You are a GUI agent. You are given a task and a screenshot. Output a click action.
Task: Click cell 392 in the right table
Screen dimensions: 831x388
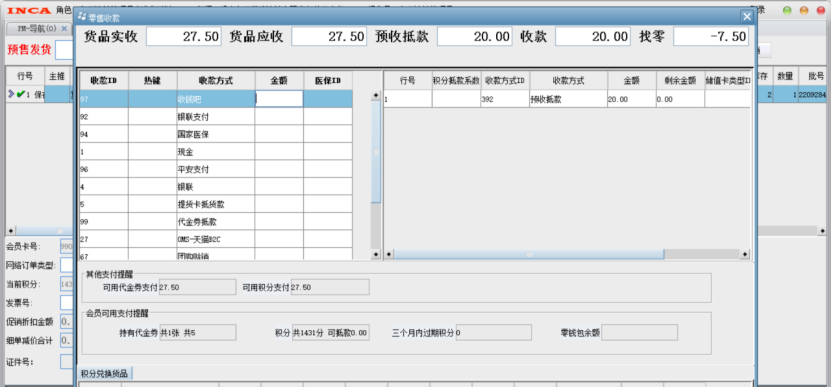505,99
